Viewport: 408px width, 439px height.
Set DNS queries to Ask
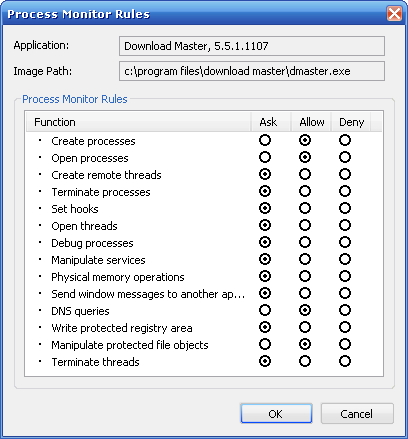[265, 310]
